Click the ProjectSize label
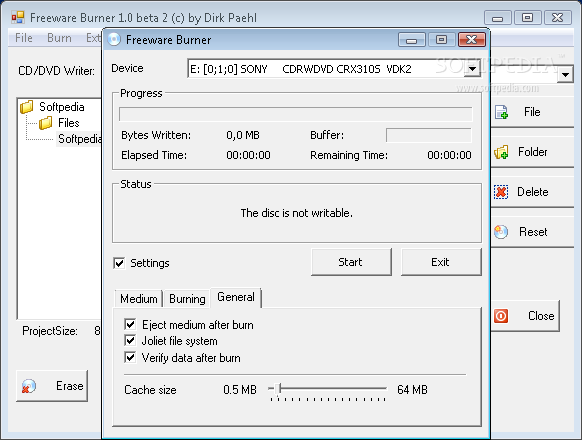Viewport: 582px width, 440px height. [x=50, y=331]
